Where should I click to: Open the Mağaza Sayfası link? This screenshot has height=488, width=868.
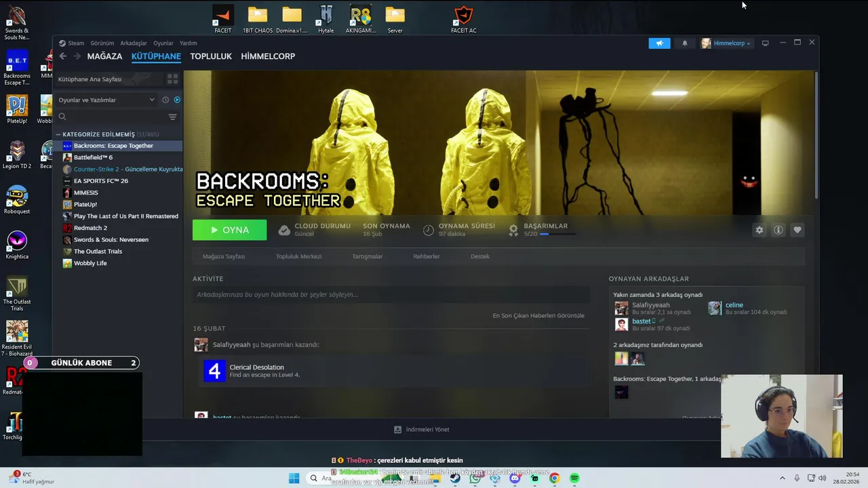(x=224, y=256)
